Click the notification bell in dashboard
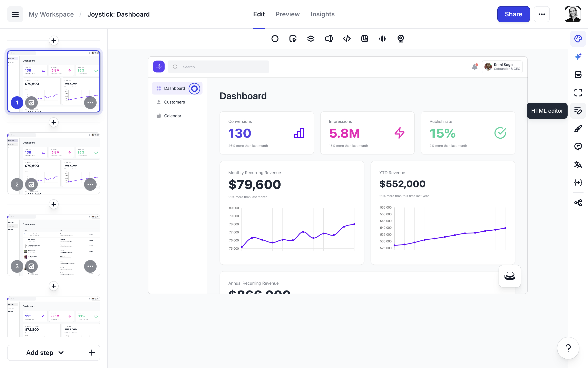 pyautogui.click(x=474, y=67)
